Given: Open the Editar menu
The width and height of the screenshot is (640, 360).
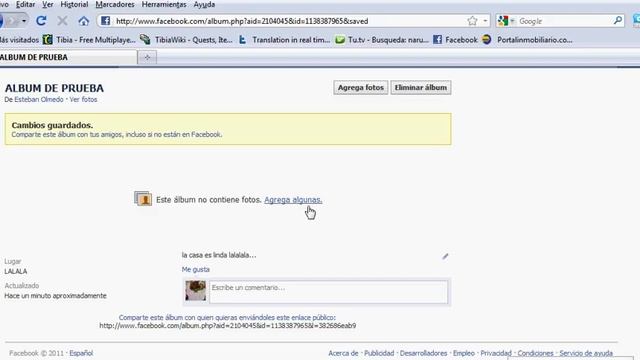Looking at the screenshot, I should (25, 4).
